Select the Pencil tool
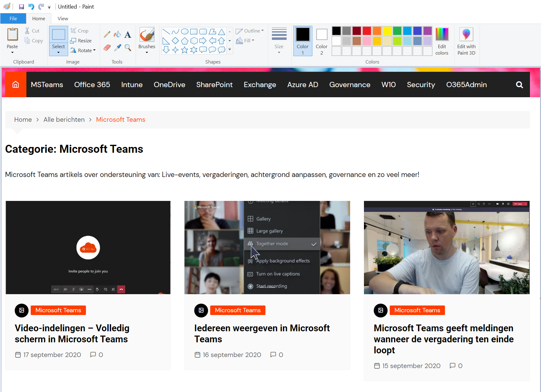Screen dimensions: 541x392 107,34
